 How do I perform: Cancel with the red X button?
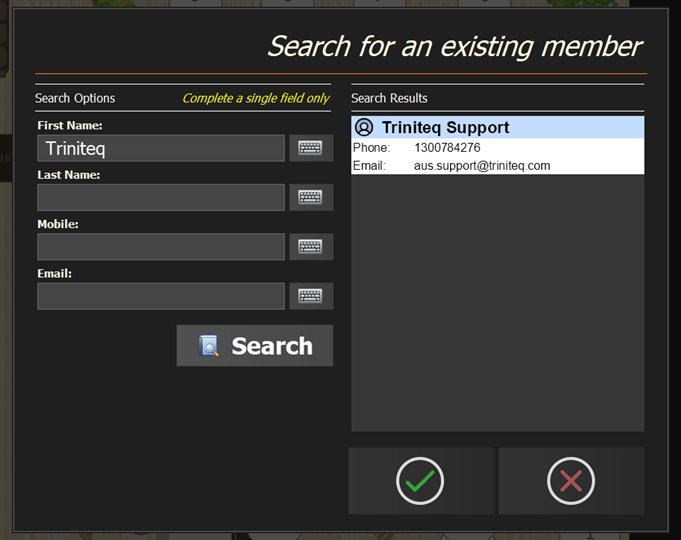[x=571, y=481]
